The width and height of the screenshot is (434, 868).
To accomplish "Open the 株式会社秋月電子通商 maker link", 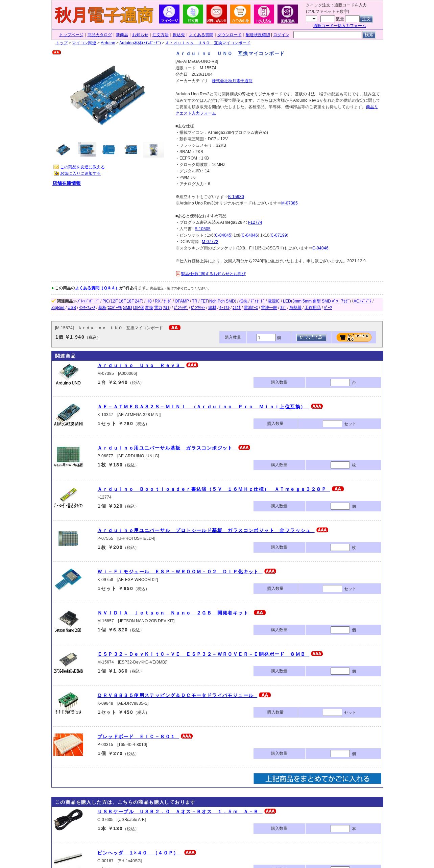I will (232, 81).
